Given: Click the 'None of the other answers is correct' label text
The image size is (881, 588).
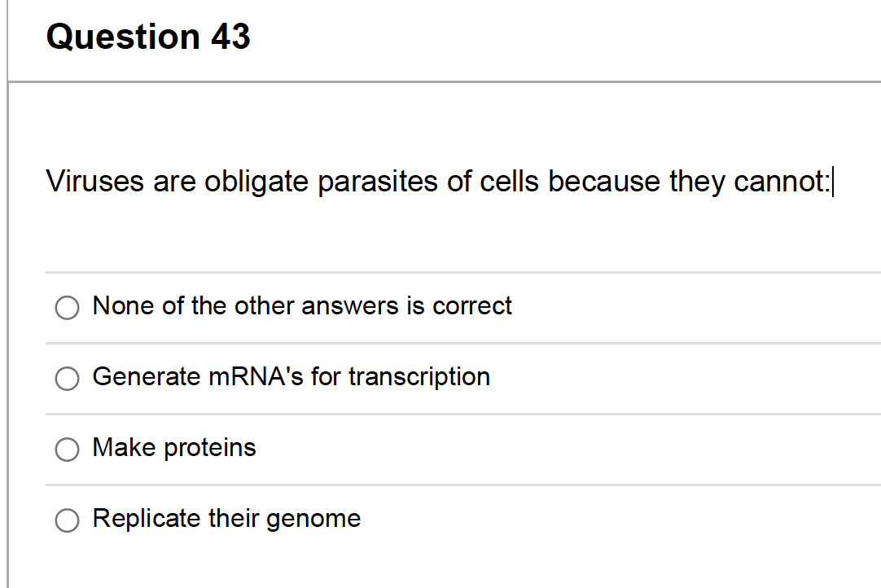Looking at the screenshot, I should 302,306.
